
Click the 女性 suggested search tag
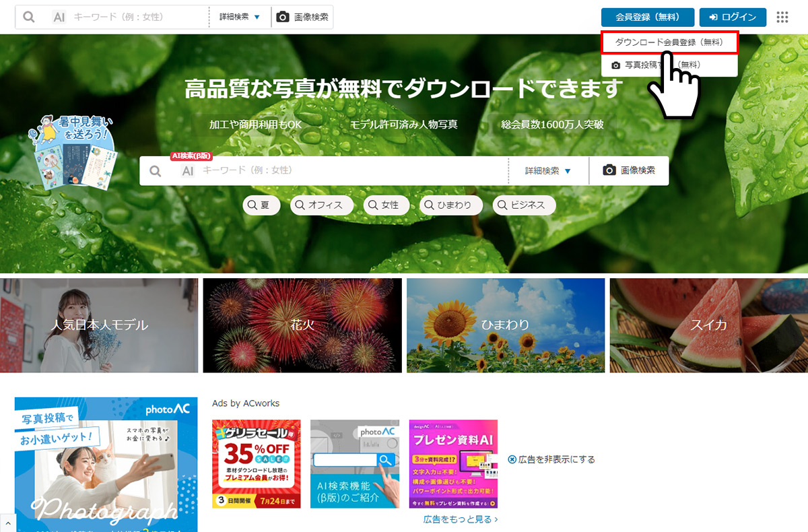click(x=386, y=205)
